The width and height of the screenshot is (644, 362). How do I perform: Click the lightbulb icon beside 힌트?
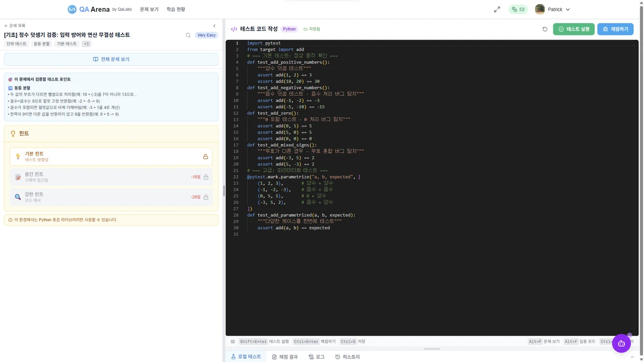tap(13, 134)
